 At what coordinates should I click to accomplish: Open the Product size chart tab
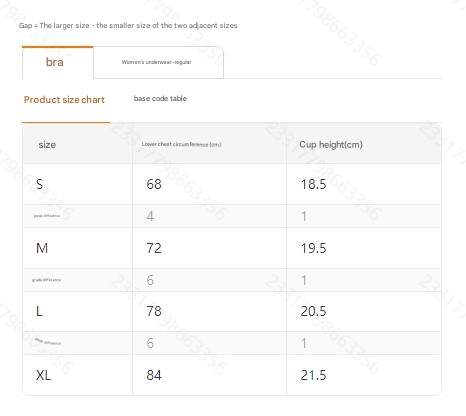(x=64, y=100)
